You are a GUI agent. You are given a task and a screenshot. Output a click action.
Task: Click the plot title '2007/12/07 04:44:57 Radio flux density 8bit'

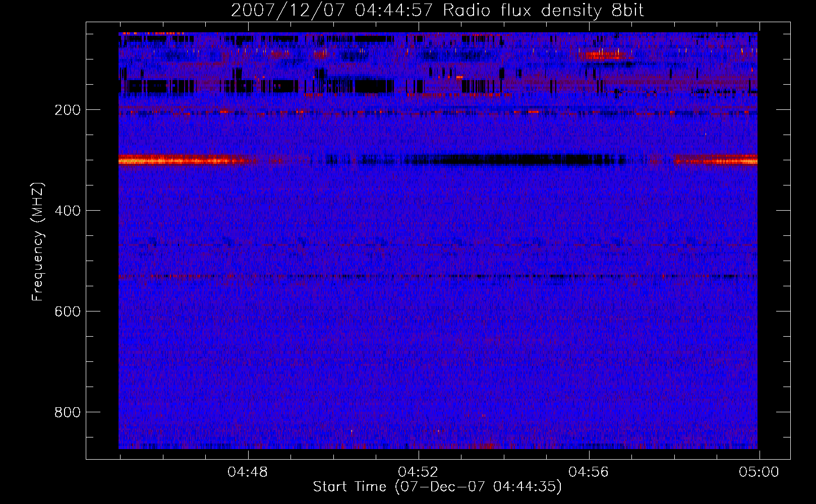point(437,11)
